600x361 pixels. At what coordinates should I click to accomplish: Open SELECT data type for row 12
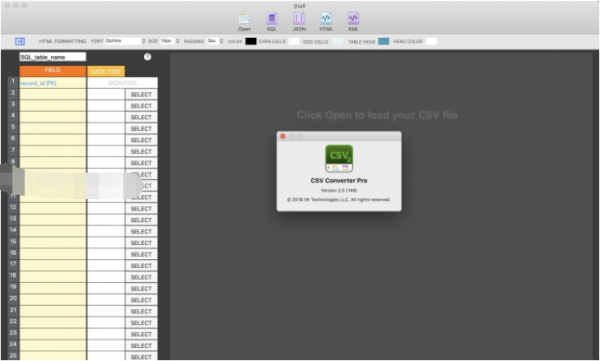click(141, 209)
